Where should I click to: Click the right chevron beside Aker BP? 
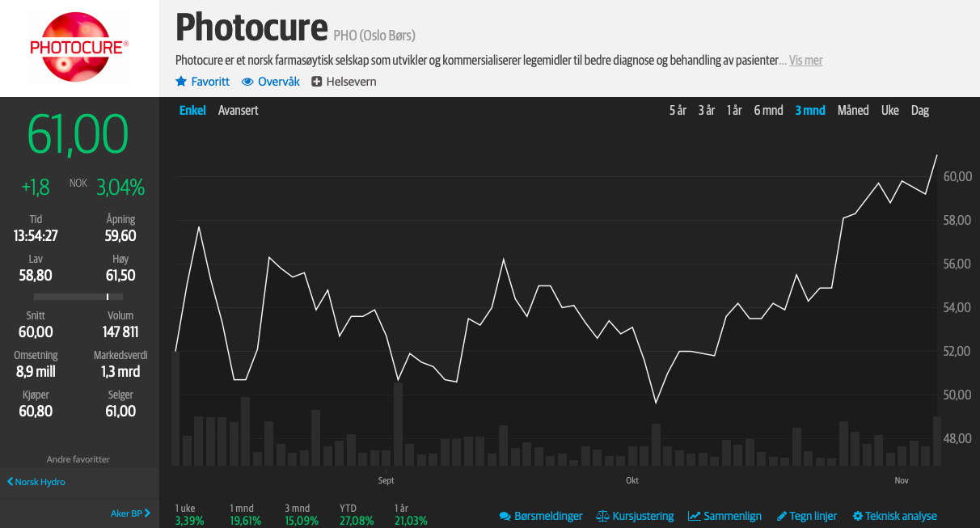coord(148,513)
